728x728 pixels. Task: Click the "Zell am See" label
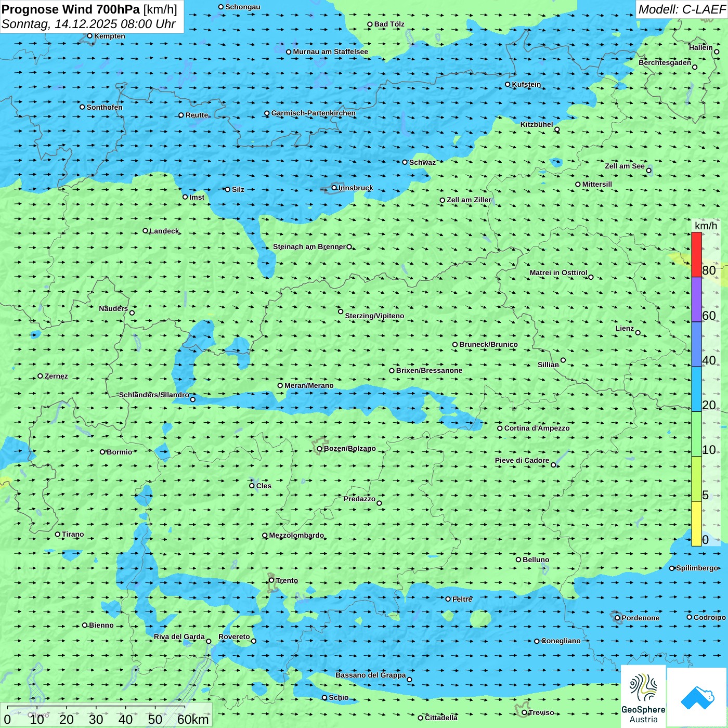[x=625, y=166]
